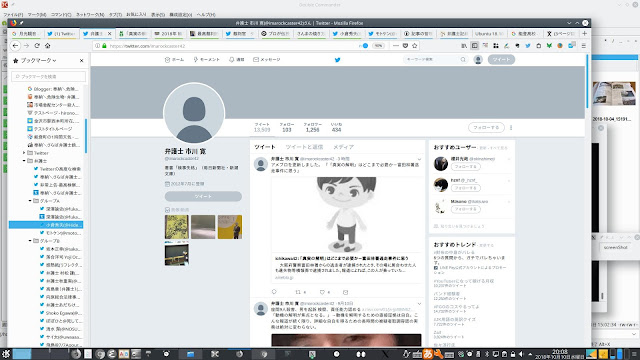
Task: Open Twitter メッセージ navigation item
Action: pyautogui.click(x=267, y=60)
